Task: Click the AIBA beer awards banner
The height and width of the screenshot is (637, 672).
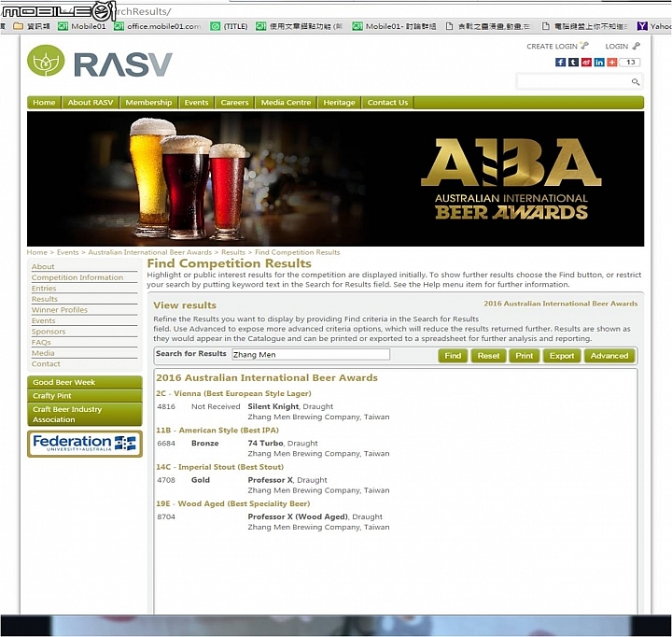Action: pyautogui.click(x=335, y=178)
